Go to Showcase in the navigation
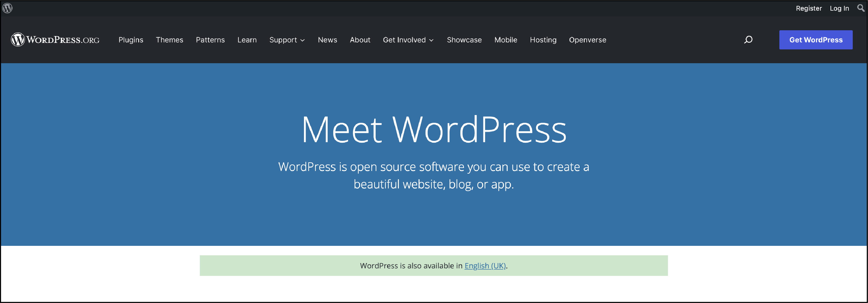Viewport: 868px width, 303px height. (464, 40)
